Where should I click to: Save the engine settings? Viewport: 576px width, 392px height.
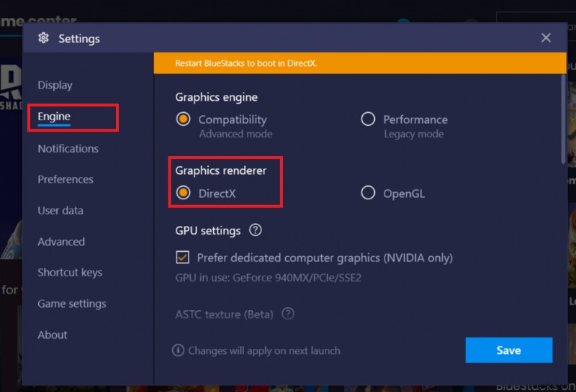click(x=508, y=350)
